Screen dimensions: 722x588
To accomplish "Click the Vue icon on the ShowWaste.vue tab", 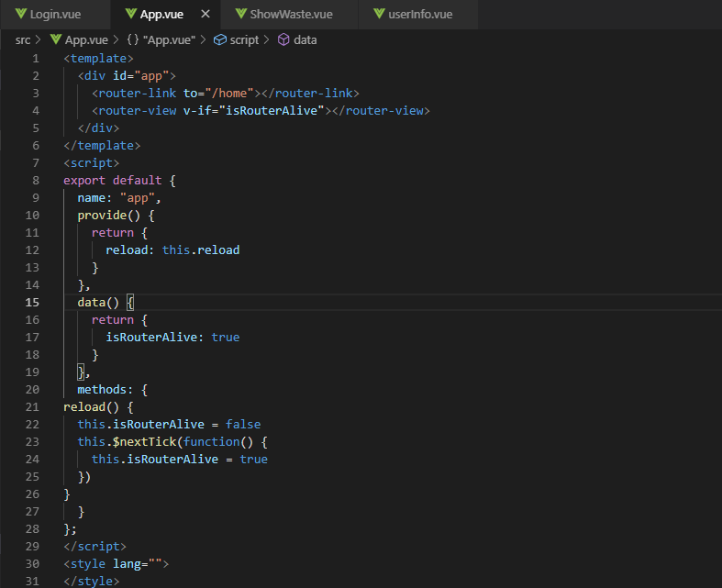I will point(242,15).
